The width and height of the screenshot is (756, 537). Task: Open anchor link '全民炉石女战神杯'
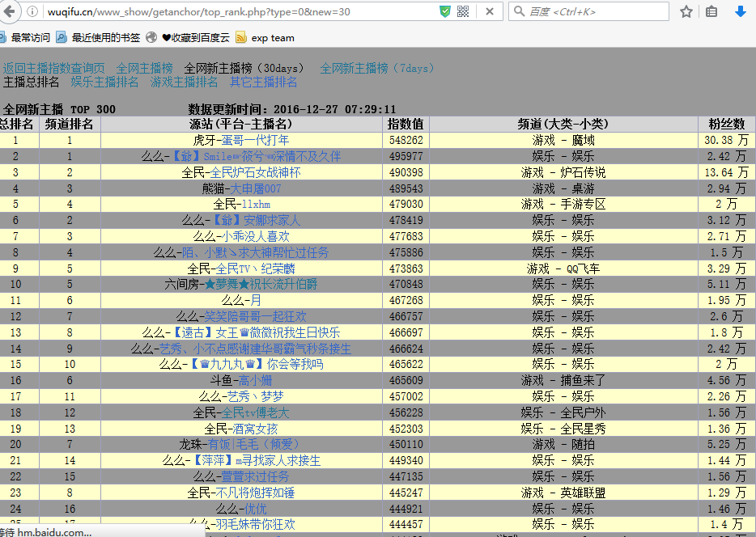(x=255, y=172)
